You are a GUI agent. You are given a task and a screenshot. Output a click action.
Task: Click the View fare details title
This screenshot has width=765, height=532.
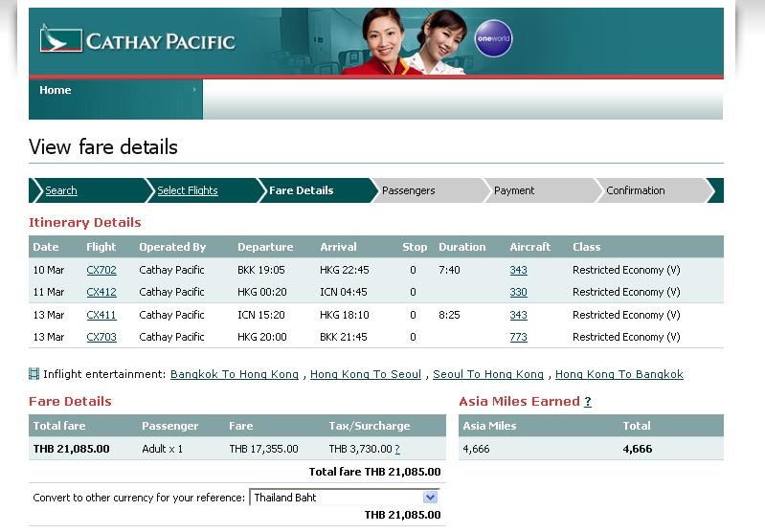click(103, 146)
